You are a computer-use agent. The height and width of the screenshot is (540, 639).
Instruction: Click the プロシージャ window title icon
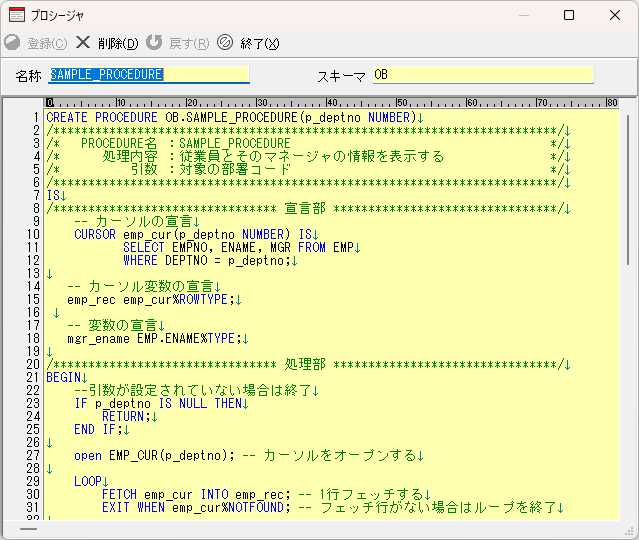coord(17,15)
